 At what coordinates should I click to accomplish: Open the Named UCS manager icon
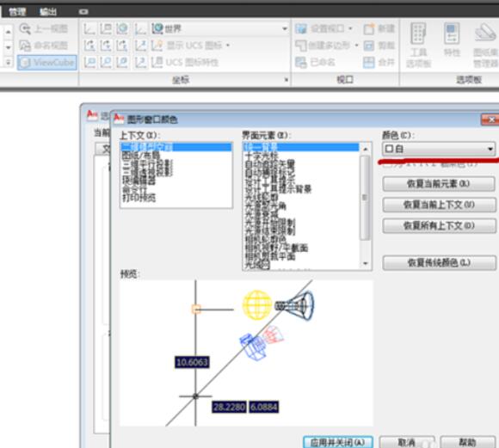click(x=106, y=29)
